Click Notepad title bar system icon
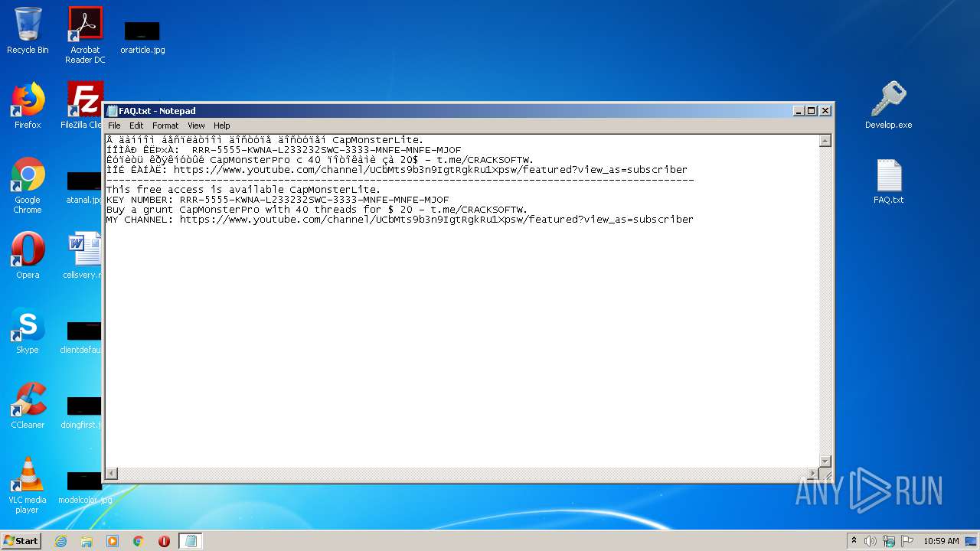 [112, 111]
